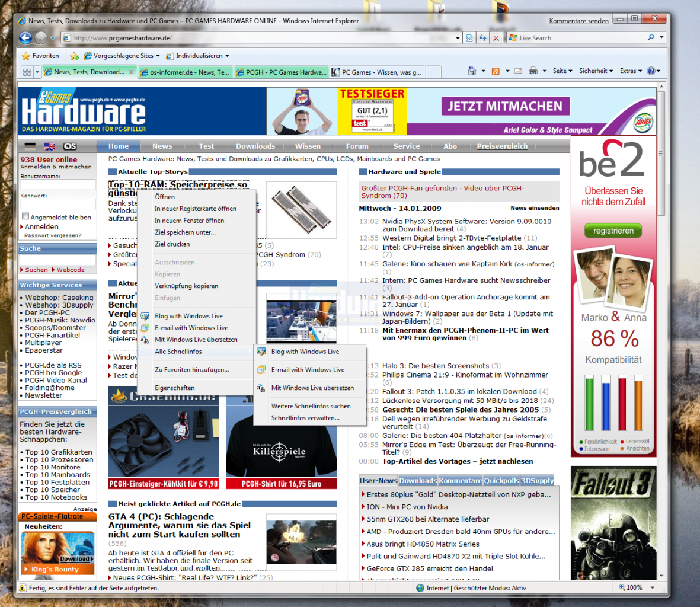This screenshot has height=607, width=700.
Task: Click the add to favorites bar star icon
Action: pyautogui.click(x=75, y=56)
